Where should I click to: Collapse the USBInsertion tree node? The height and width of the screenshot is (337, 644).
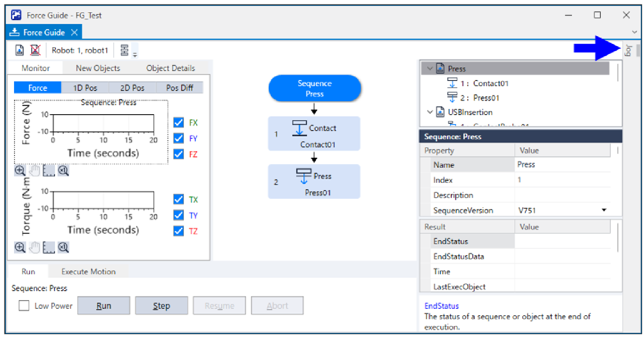430,112
